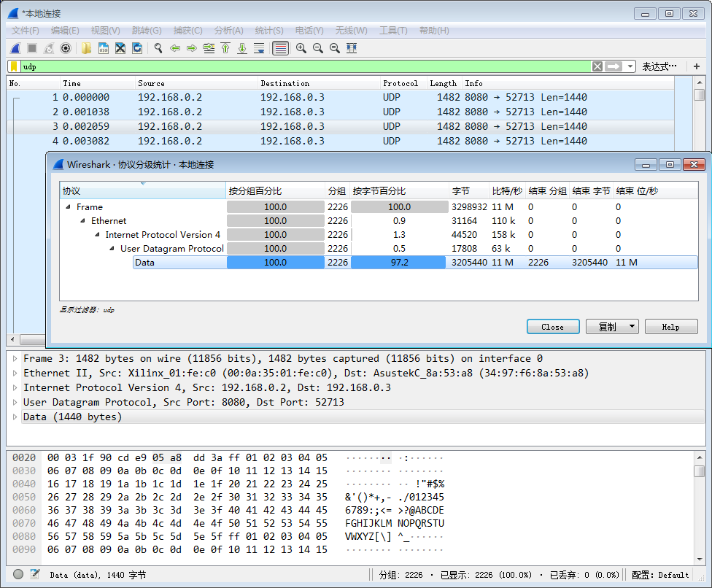The width and height of the screenshot is (712, 588).
Task: Expand User Datagram Protocol details
Action: [15, 402]
